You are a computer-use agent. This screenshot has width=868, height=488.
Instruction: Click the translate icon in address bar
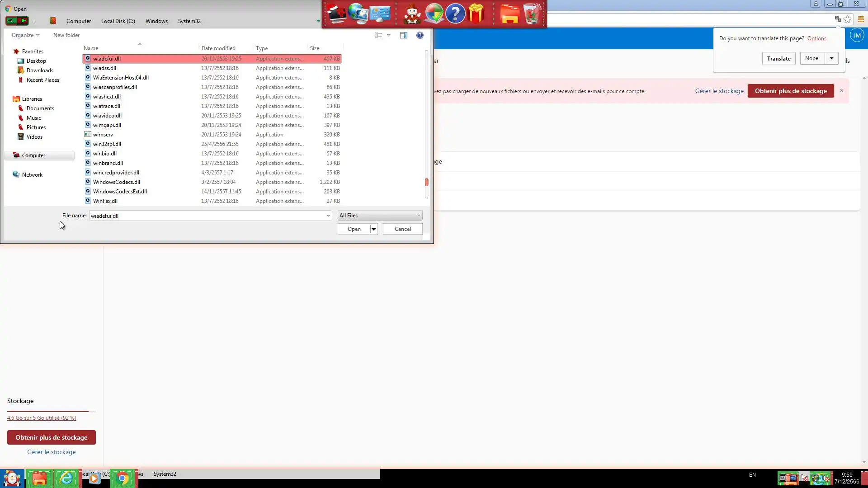point(838,19)
